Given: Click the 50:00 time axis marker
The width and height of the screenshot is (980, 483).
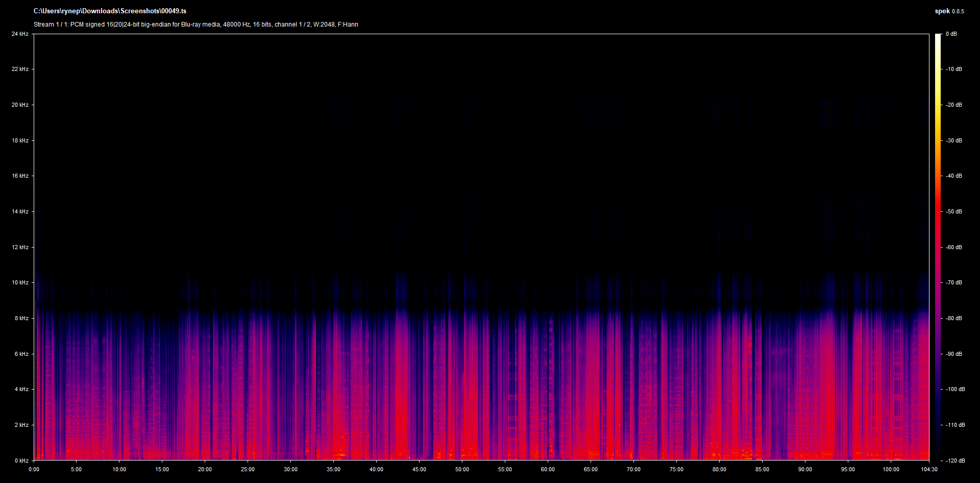Looking at the screenshot, I should 462,469.
